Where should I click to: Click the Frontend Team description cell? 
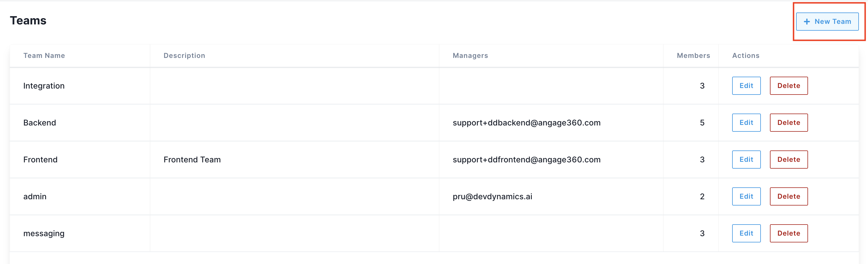tap(192, 160)
